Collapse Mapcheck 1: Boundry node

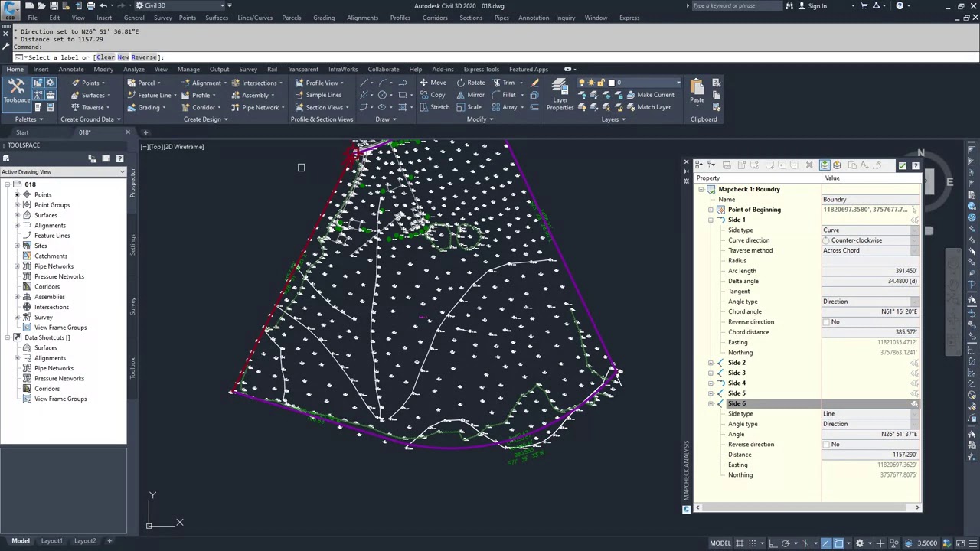(701, 189)
